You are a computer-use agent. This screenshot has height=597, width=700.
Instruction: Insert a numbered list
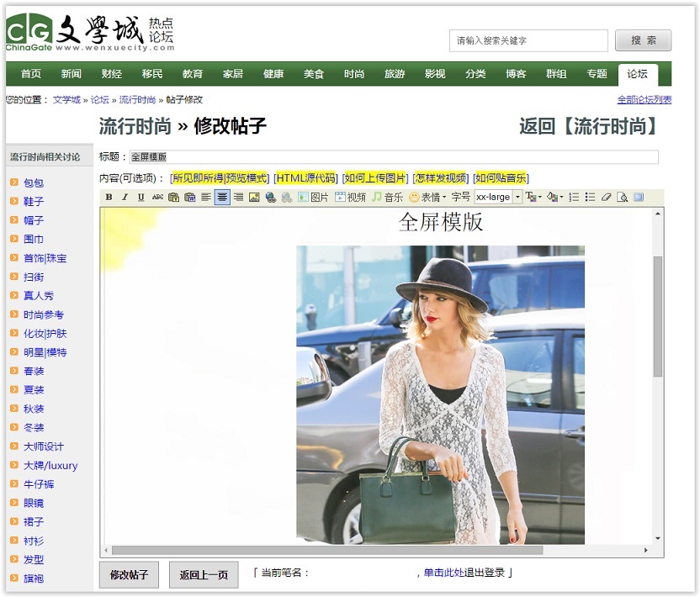[x=574, y=198]
